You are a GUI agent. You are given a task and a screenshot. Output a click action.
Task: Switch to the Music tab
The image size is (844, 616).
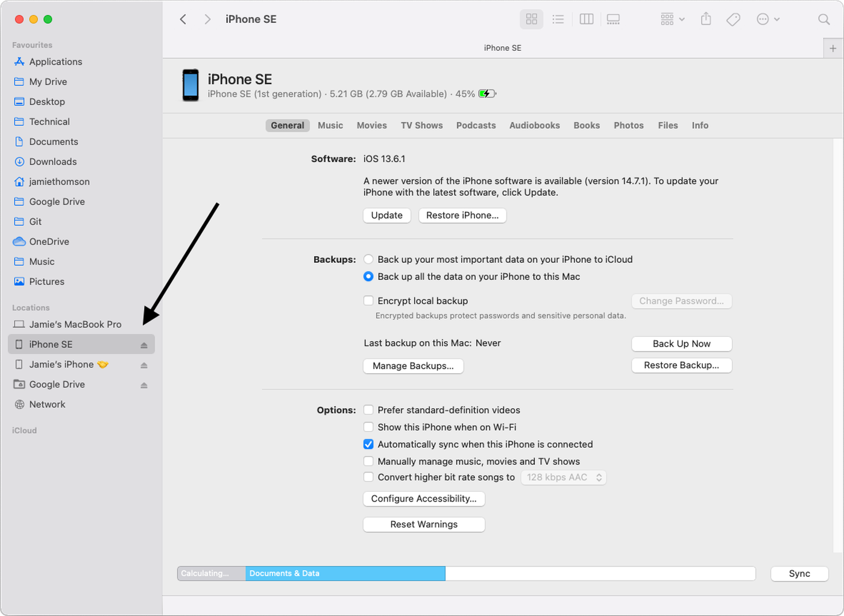(x=330, y=125)
